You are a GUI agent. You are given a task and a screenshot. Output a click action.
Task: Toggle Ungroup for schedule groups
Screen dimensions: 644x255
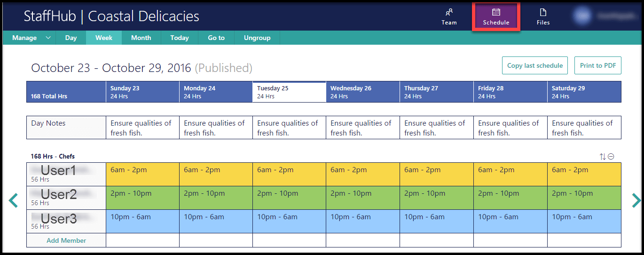(x=257, y=38)
